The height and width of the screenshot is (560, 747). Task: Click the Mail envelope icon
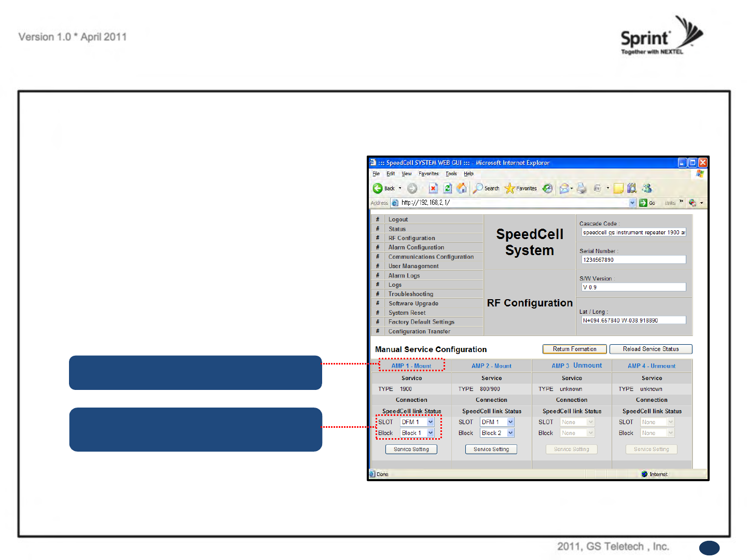coord(564,188)
